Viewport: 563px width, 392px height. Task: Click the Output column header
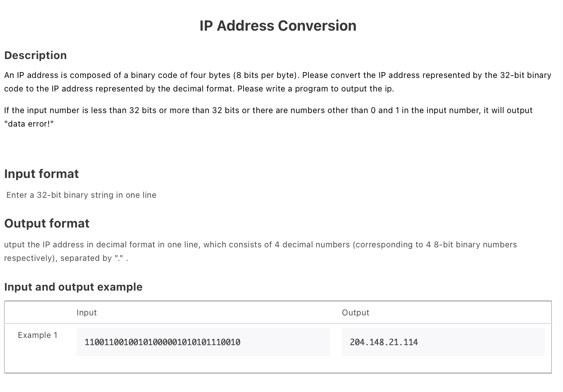(355, 313)
